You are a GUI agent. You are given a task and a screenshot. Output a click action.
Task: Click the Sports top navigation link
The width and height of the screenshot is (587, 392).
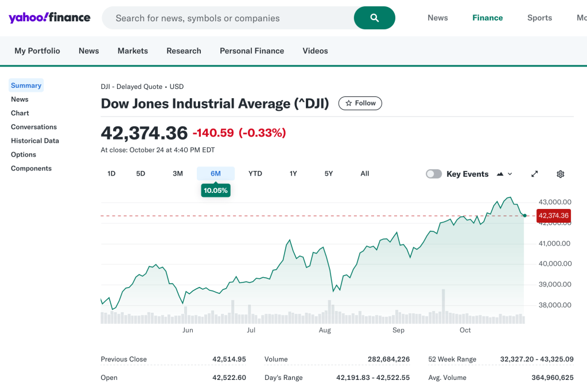coord(539,18)
